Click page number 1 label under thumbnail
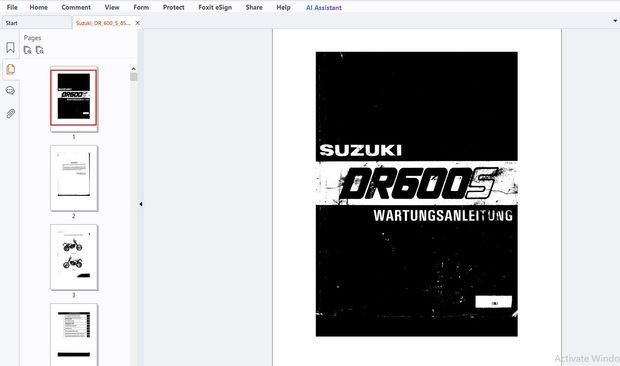The image size is (620, 366). coord(74,137)
